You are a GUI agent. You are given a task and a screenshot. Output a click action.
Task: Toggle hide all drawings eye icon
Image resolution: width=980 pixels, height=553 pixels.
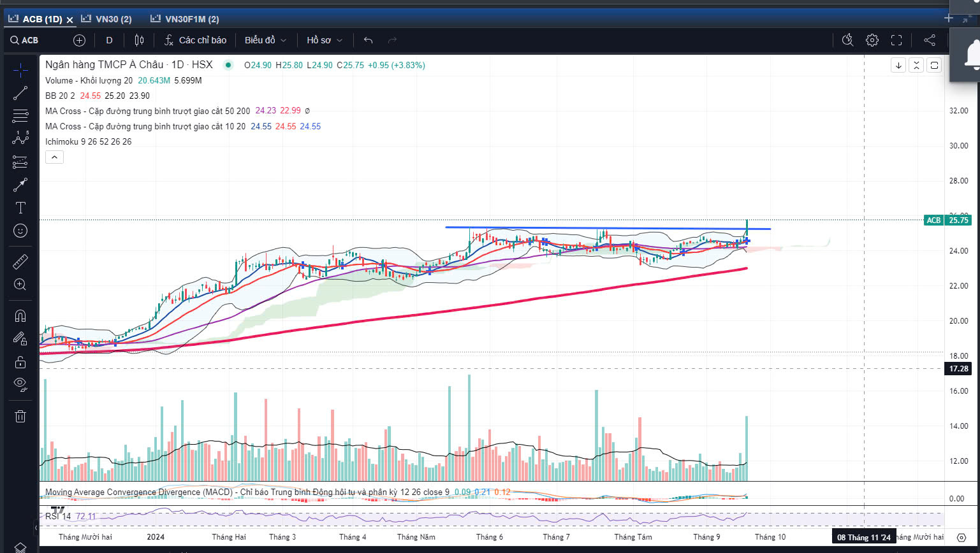click(x=20, y=384)
